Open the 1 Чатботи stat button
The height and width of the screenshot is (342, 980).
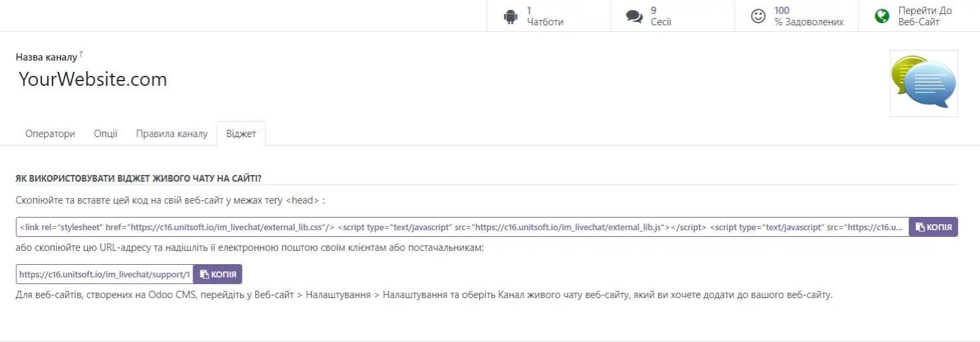click(x=549, y=16)
